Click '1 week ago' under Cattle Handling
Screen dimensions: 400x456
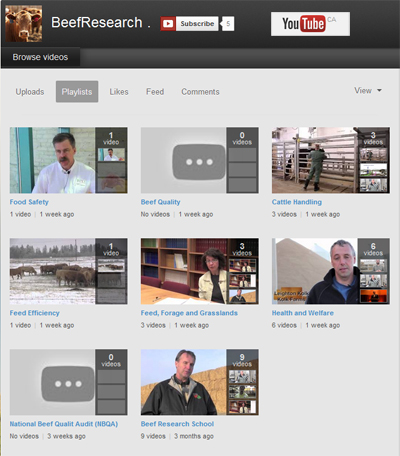coord(323,214)
